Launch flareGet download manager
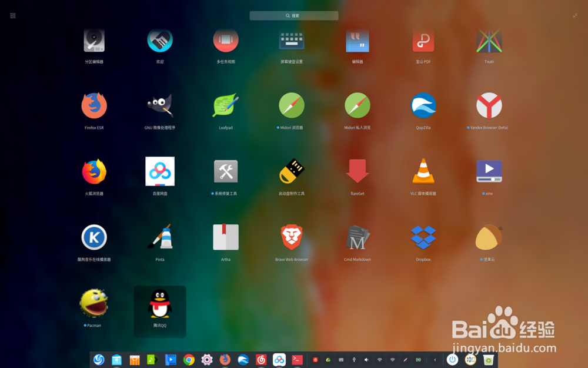Image resolution: width=588 pixels, height=368 pixels. coord(358,171)
